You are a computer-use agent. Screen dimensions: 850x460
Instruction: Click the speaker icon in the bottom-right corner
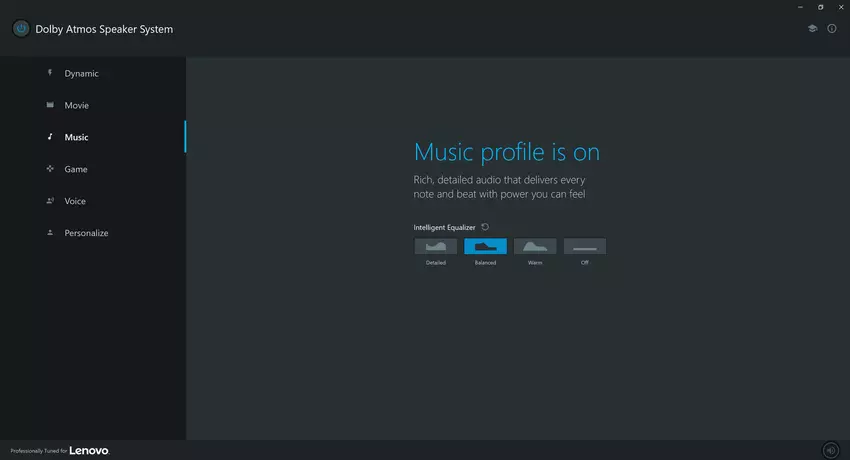pos(829,450)
